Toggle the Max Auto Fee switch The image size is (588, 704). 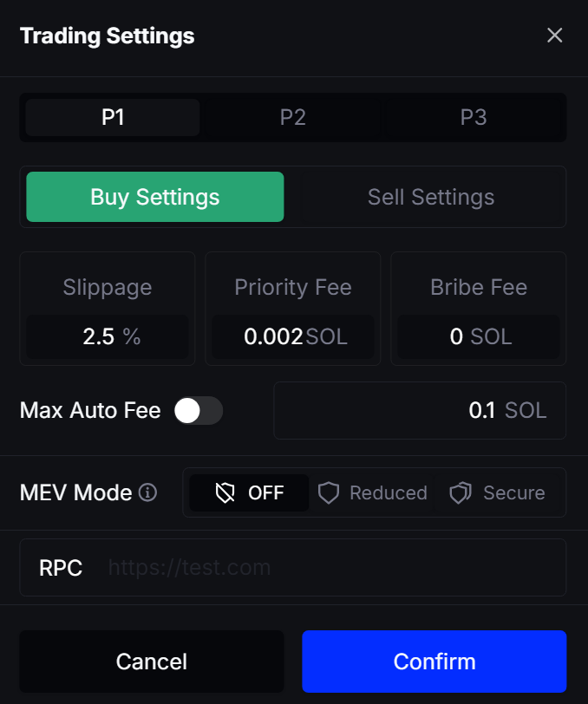tap(199, 411)
